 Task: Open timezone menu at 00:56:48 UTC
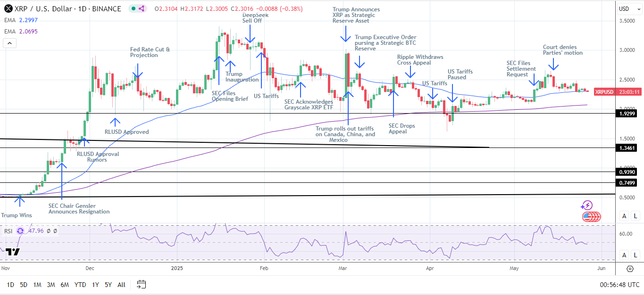(619, 285)
